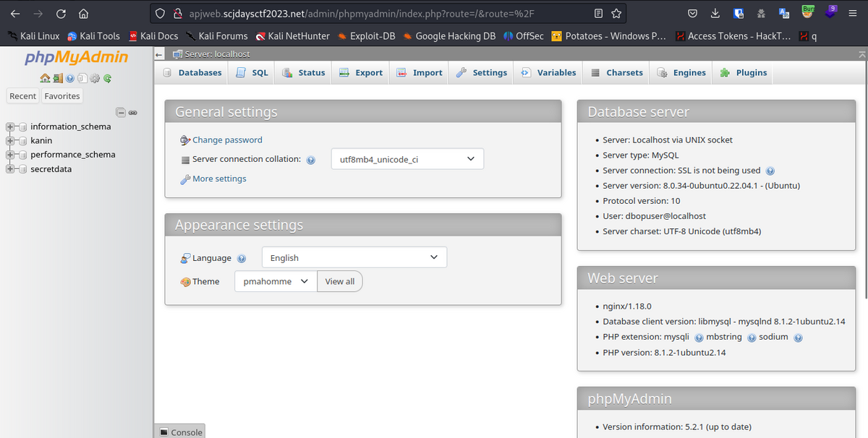Open the Export tab

coord(360,72)
